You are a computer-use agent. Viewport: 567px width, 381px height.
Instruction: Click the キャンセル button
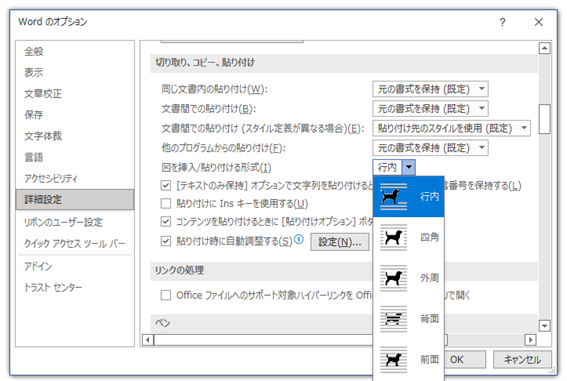(523, 360)
